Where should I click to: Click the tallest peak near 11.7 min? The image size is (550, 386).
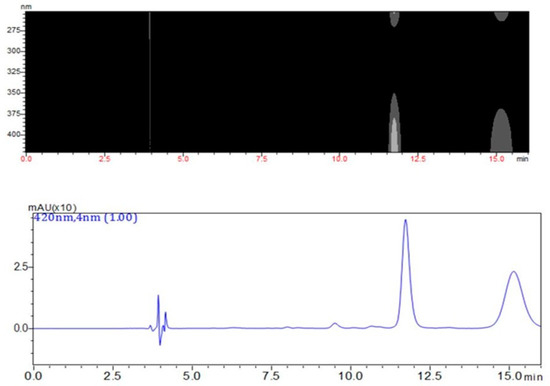pos(406,221)
